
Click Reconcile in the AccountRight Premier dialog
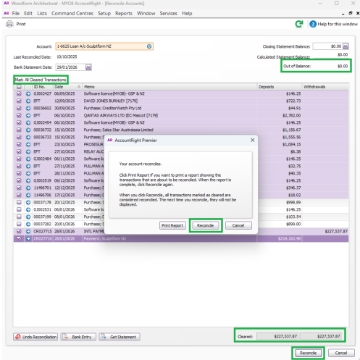[205, 226]
